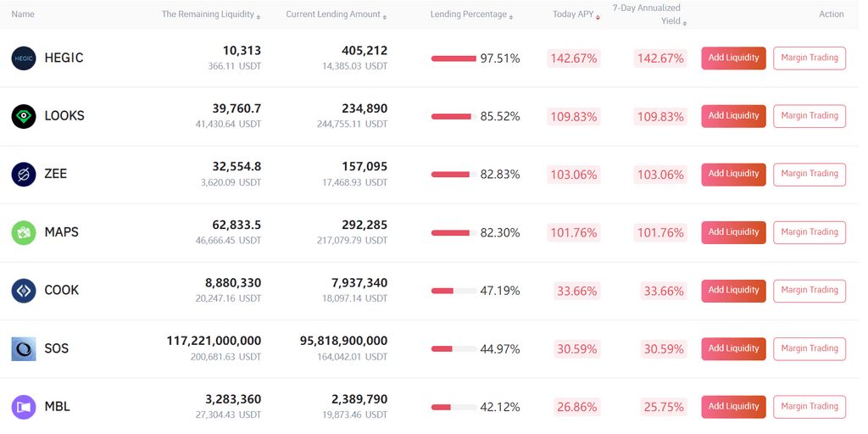Screen dimensions: 868x434
Task: Select the MAPS token name
Action: tap(61, 232)
